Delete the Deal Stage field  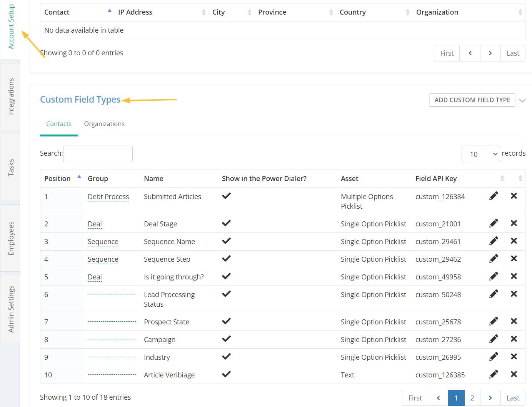click(x=514, y=223)
